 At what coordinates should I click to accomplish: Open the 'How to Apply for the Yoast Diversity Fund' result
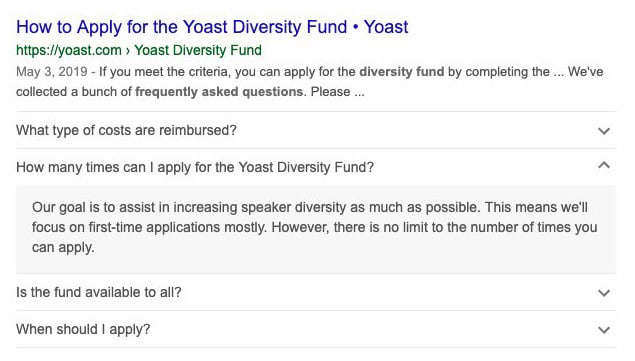pos(212,27)
